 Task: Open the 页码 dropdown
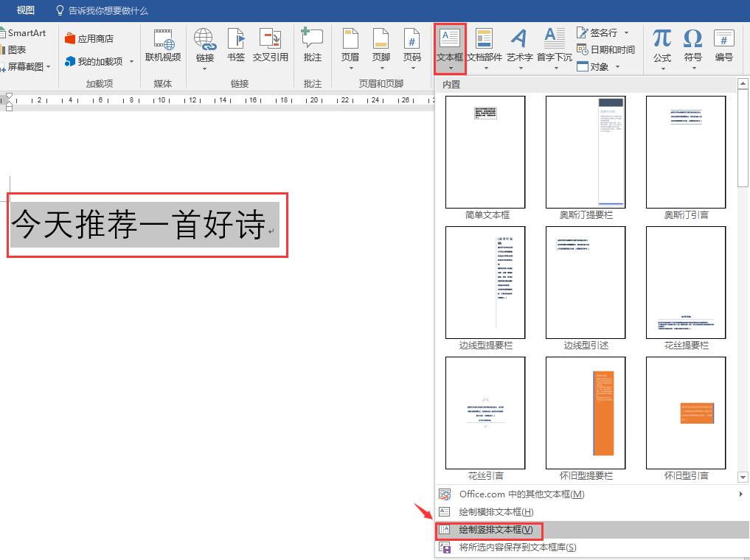click(x=412, y=46)
